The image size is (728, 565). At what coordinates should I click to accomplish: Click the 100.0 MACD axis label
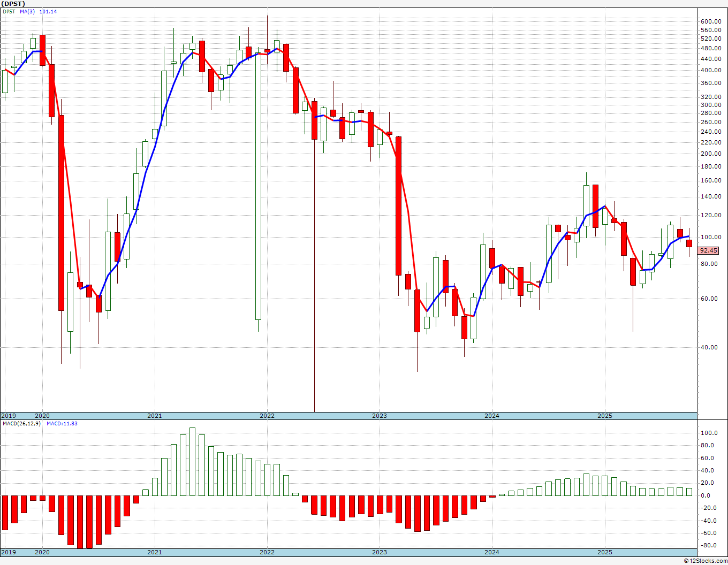coord(709,433)
